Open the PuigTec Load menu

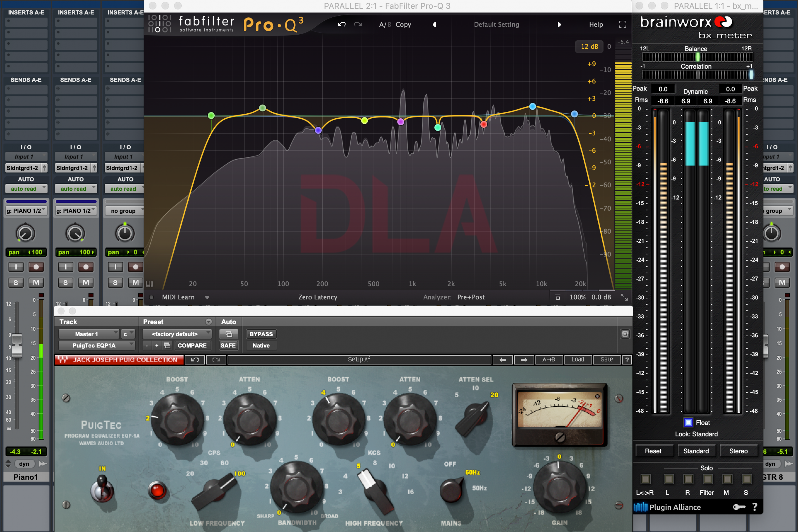(x=578, y=360)
